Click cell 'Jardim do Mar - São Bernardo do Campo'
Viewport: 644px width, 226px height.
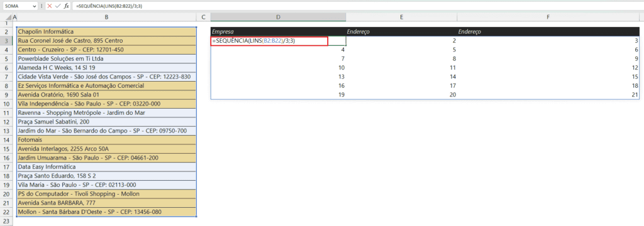click(106, 131)
